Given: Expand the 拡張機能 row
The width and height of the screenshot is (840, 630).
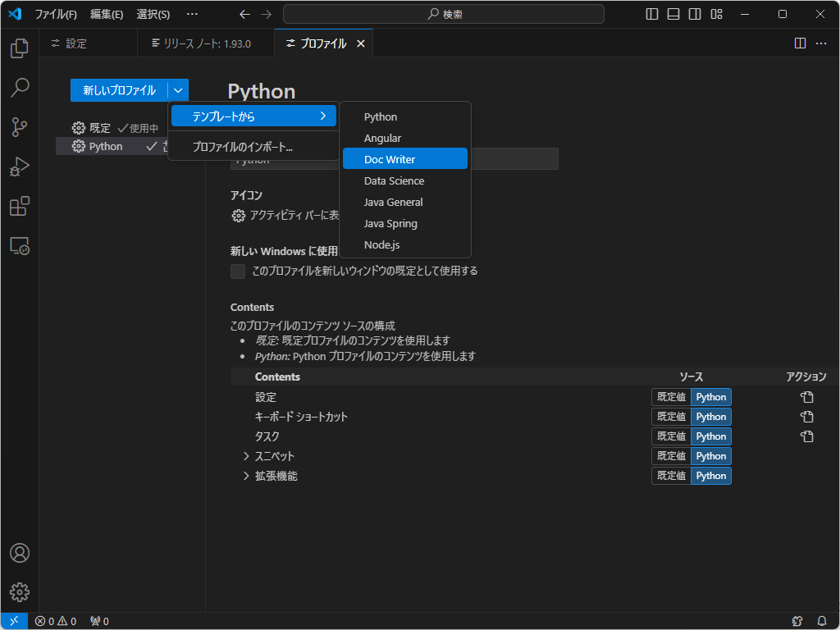Looking at the screenshot, I should point(246,476).
